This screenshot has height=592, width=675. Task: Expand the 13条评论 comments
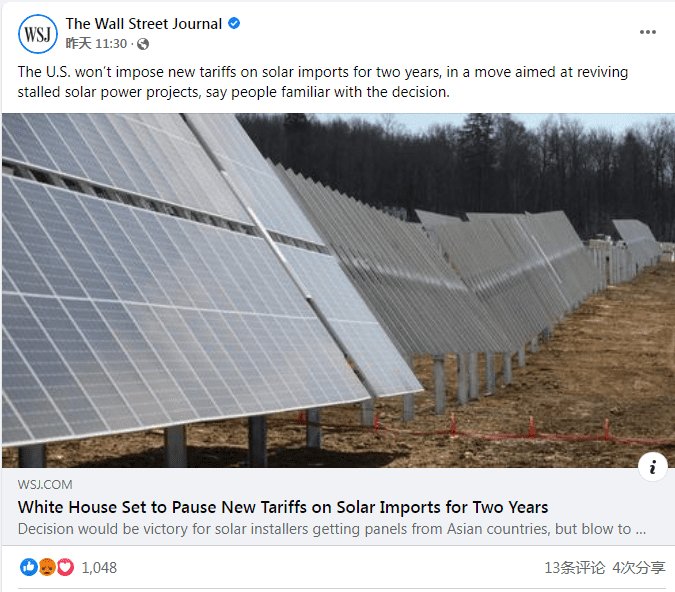click(574, 568)
